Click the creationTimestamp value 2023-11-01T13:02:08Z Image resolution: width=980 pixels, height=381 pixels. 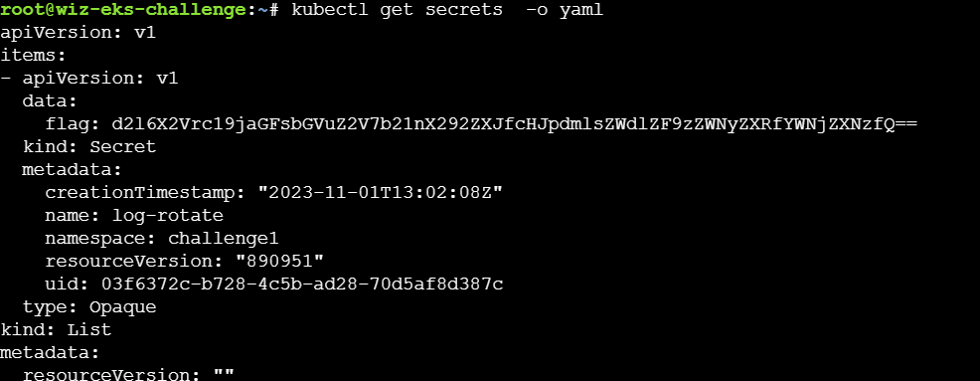(x=381, y=193)
